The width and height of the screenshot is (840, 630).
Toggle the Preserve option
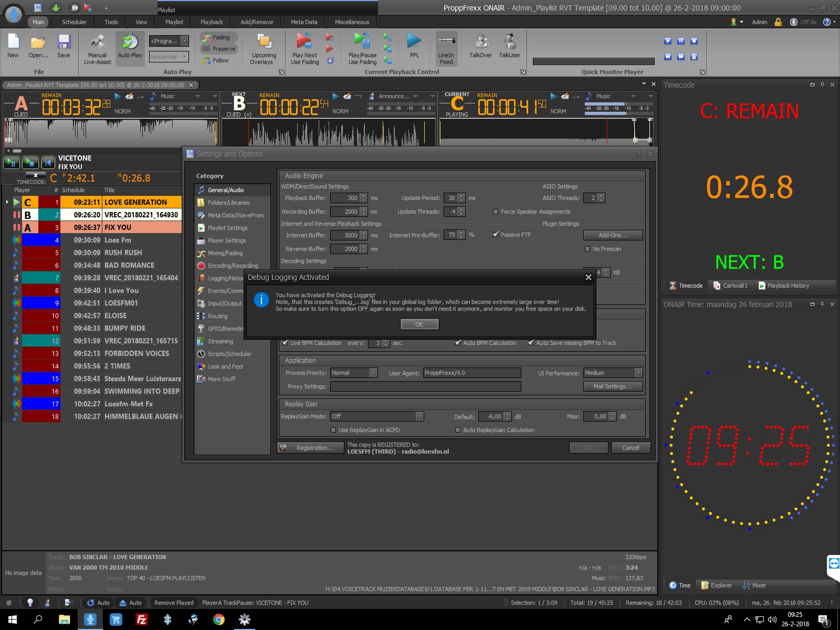[218, 49]
